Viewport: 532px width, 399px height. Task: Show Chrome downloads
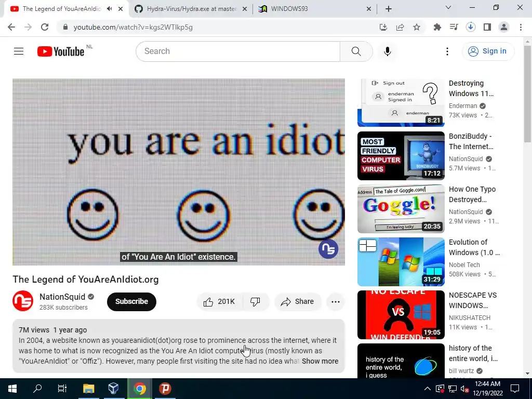(x=471, y=27)
